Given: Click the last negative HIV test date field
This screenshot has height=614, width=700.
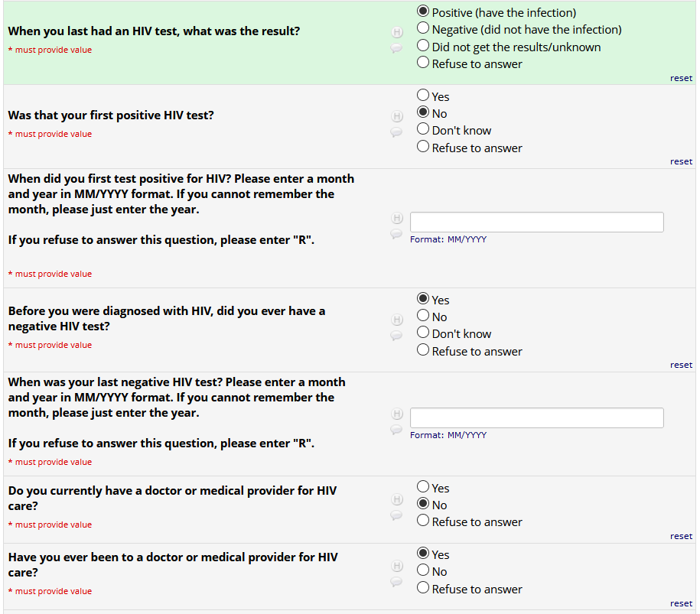Looking at the screenshot, I should (536, 418).
